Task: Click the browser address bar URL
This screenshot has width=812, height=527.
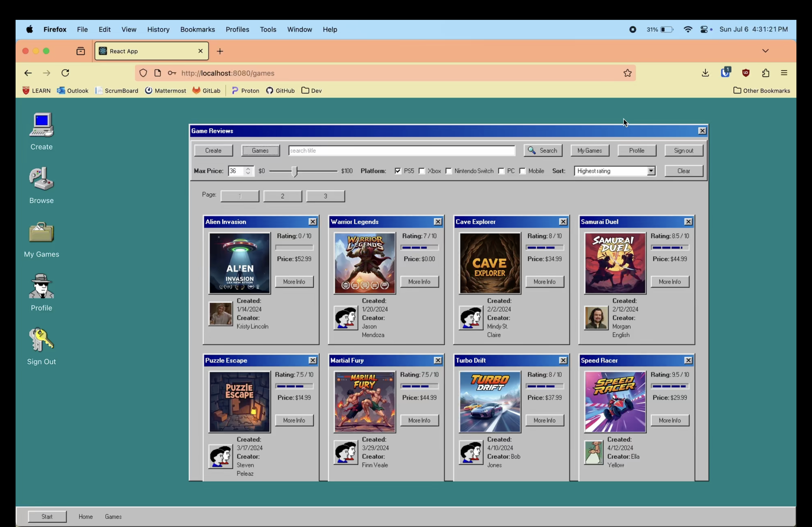Action: pyautogui.click(x=228, y=73)
